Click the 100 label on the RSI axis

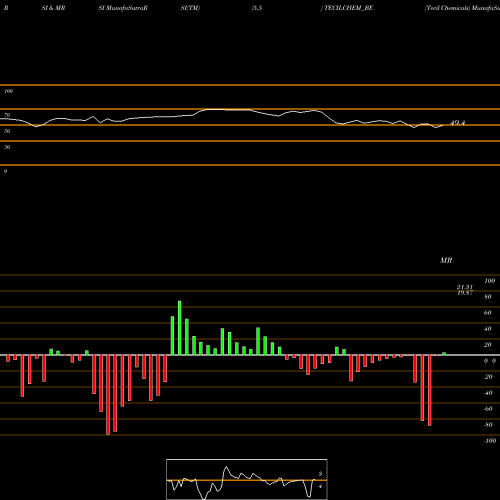click(8, 91)
